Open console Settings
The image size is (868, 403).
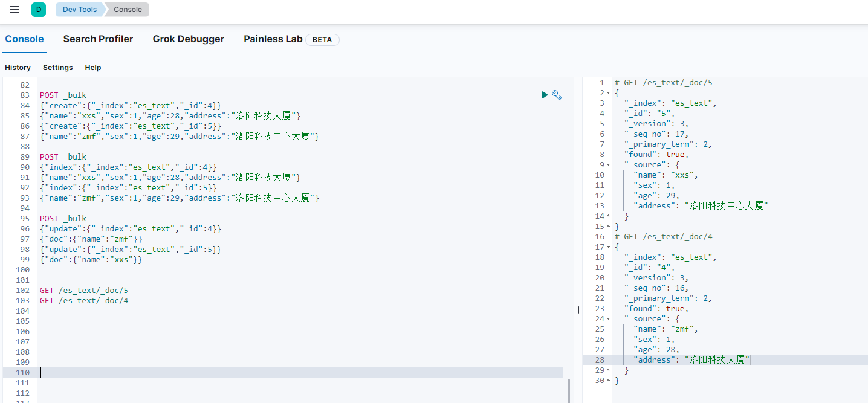pyautogui.click(x=57, y=68)
